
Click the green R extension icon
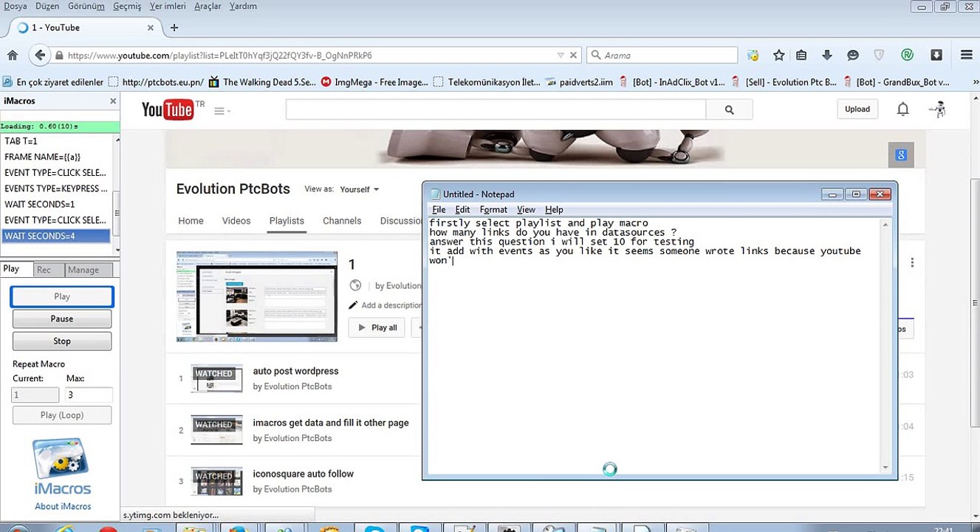click(x=907, y=55)
